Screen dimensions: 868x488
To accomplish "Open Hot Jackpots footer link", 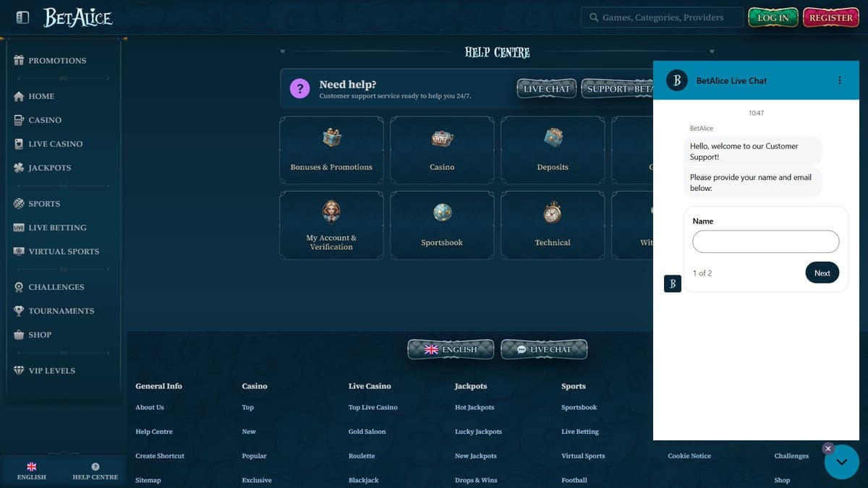I will point(475,408).
